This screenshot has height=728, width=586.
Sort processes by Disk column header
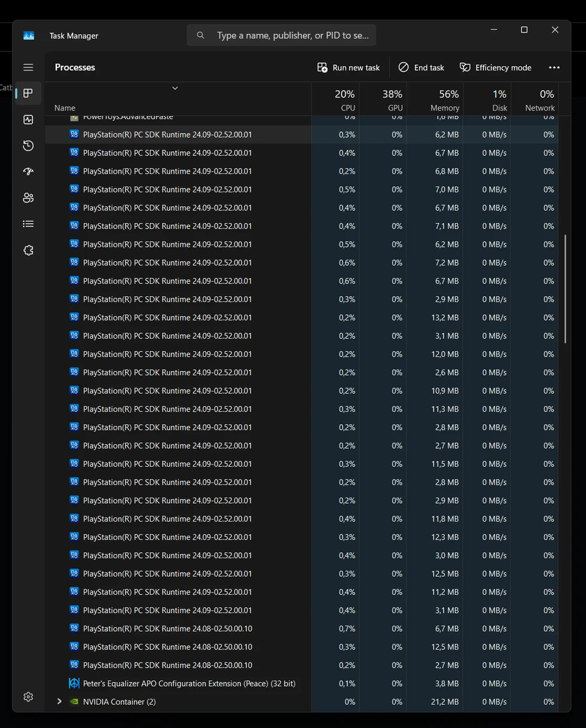[487, 100]
